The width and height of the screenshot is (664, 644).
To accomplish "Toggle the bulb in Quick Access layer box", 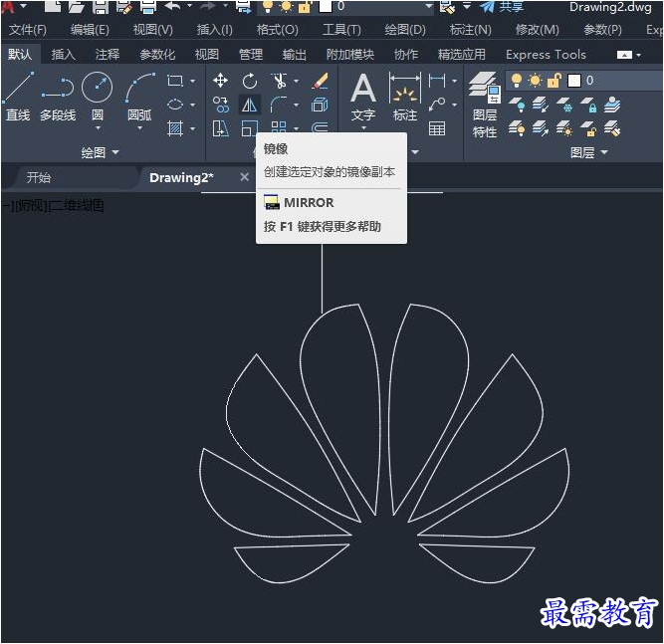I will pos(268,6).
